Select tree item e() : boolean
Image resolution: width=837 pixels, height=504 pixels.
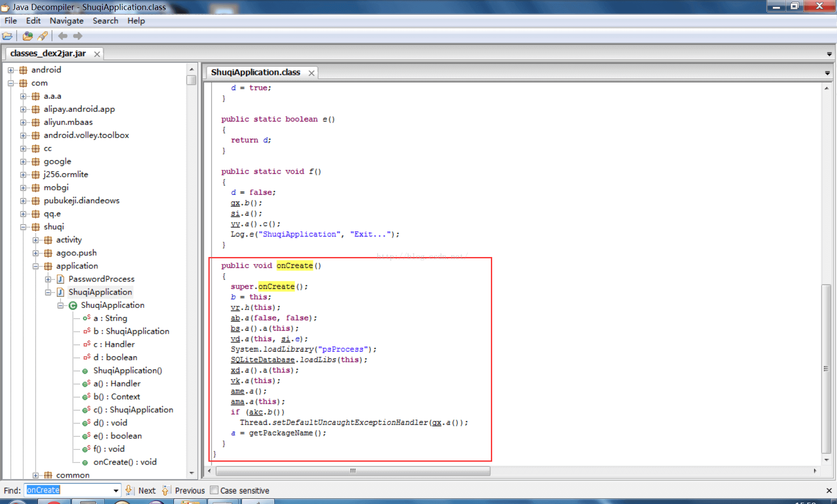click(117, 436)
